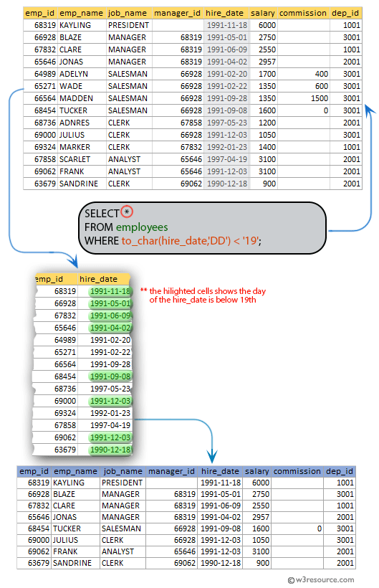Image resolution: width=379 pixels, height=588 pixels.
Task: Click the WADE name cell
Action: tap(71, 86)
